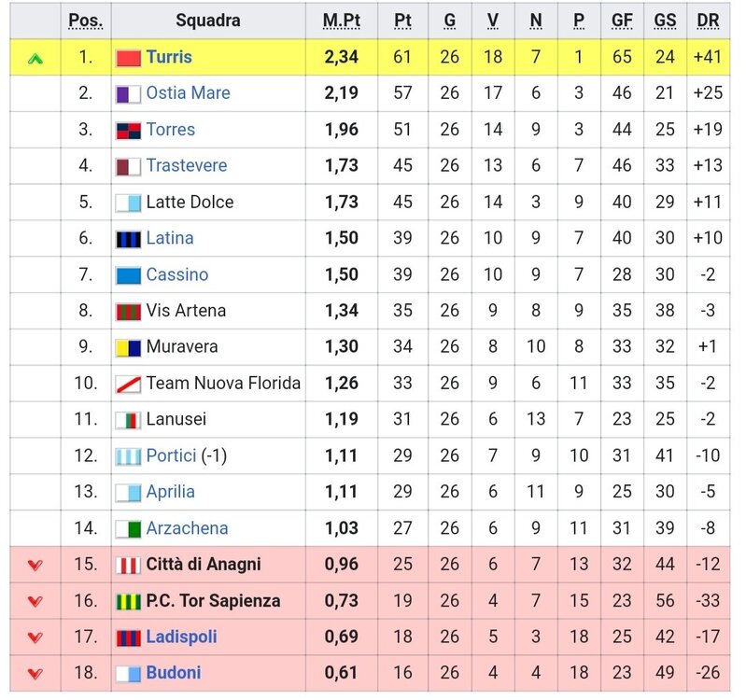Image resolution: width=746 pixels, height=700 pixels.
Task: Click the Muravera yellow-blue flag icon
Action: (129, 348)
